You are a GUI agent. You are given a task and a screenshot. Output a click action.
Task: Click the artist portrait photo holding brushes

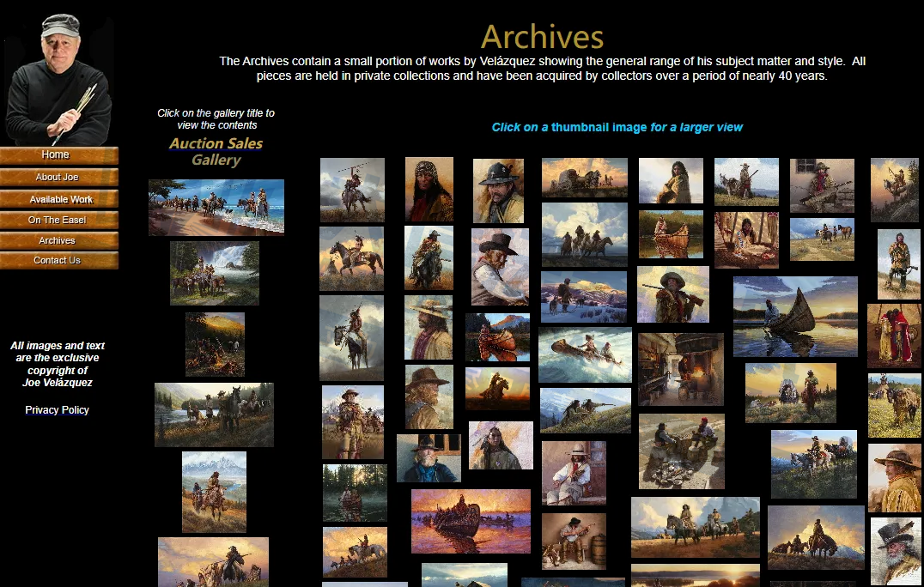pos(58,79)
